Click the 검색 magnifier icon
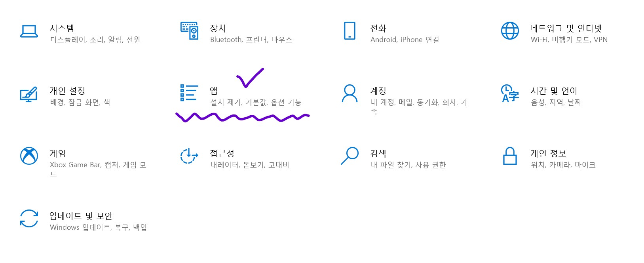Image resolution: width=644 pixels, height=263 pixels. point(350,156)
